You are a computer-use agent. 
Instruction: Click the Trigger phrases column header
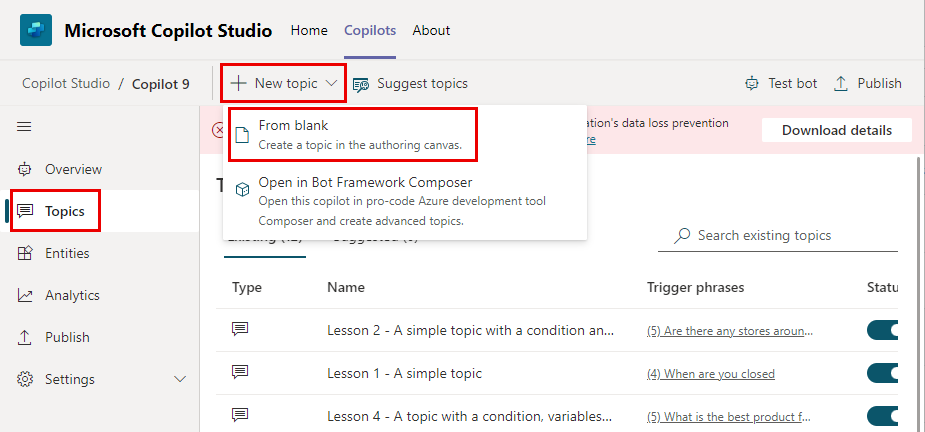pyautogui.click(x=696, y=287)
